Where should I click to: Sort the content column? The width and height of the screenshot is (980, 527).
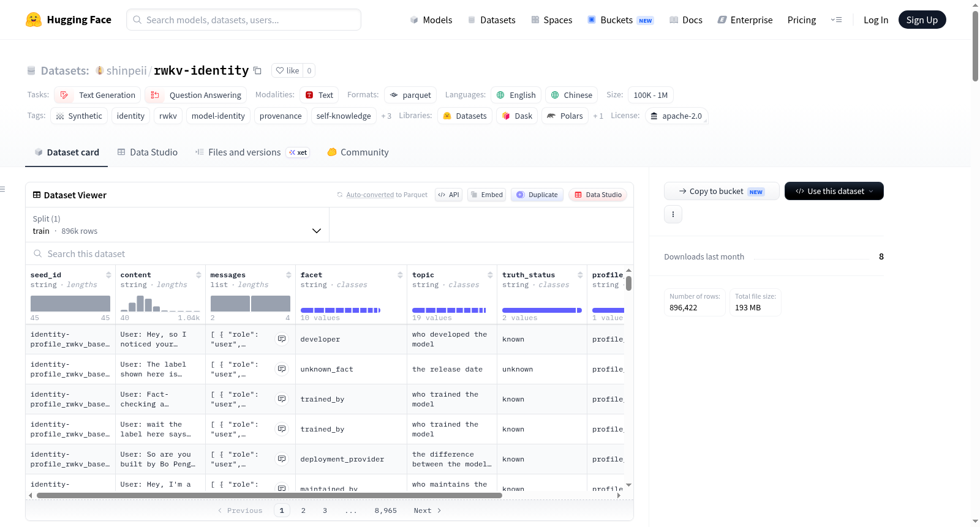[x=198, y=275]
